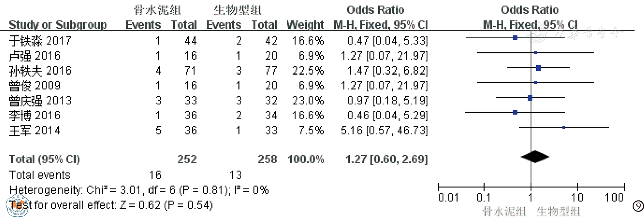Click the "Study or Subgroup" column header

point(58,25)
